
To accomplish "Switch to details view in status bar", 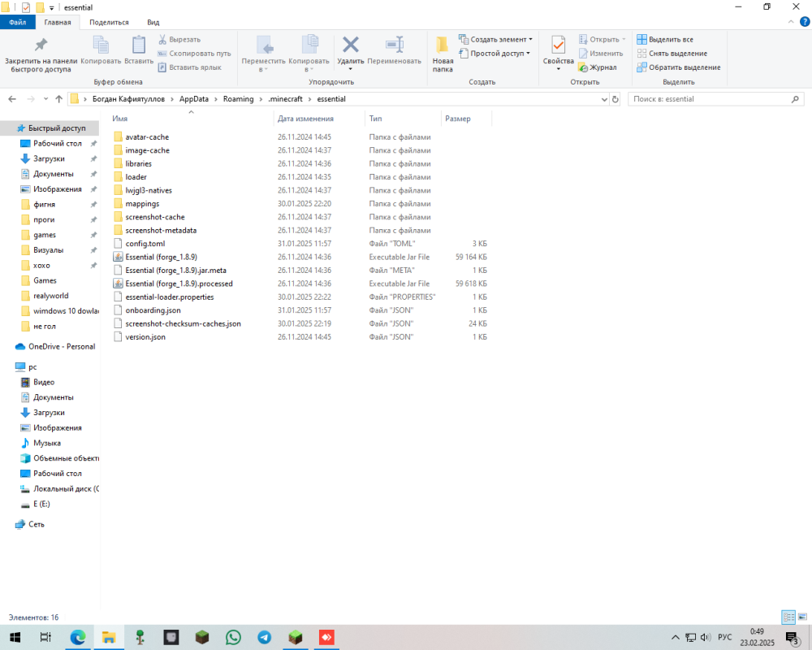I will pos(788,617).
